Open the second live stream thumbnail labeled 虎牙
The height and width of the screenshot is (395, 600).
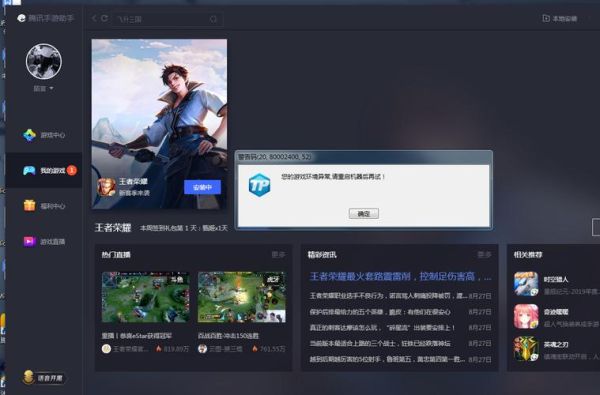[241, 297]
